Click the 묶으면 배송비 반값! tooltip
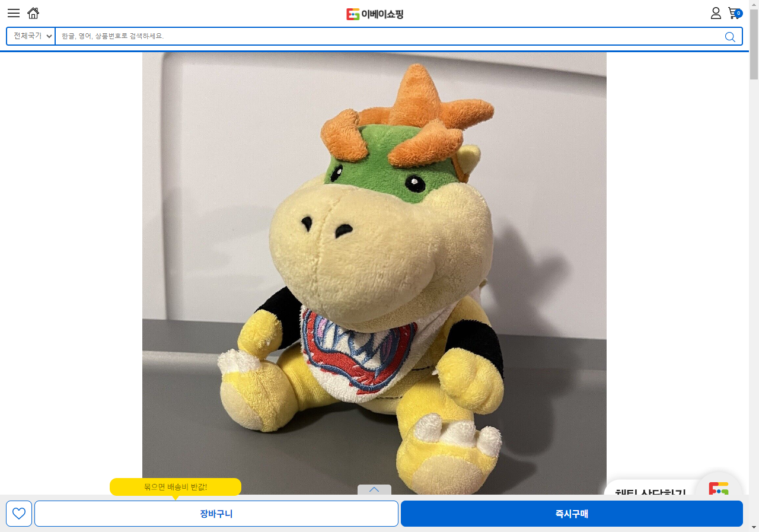Image resolution: width=759 pixels, height=532 pixels. click(x=176, y=487)
